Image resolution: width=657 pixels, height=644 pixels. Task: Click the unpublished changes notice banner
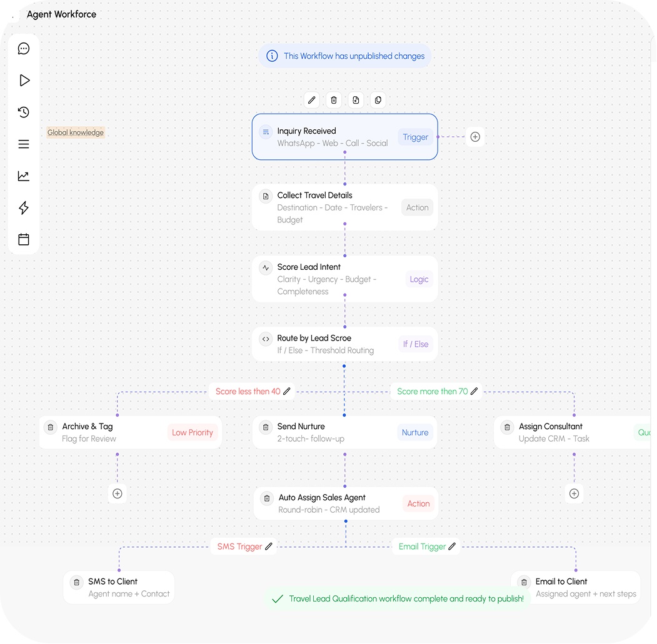pyautogui.click(x=345, y=56)
